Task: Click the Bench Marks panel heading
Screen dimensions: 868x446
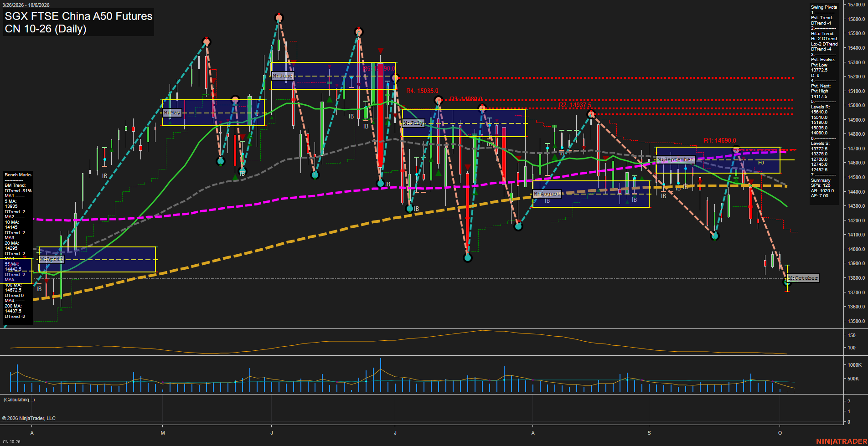Action: click(18, 175)
